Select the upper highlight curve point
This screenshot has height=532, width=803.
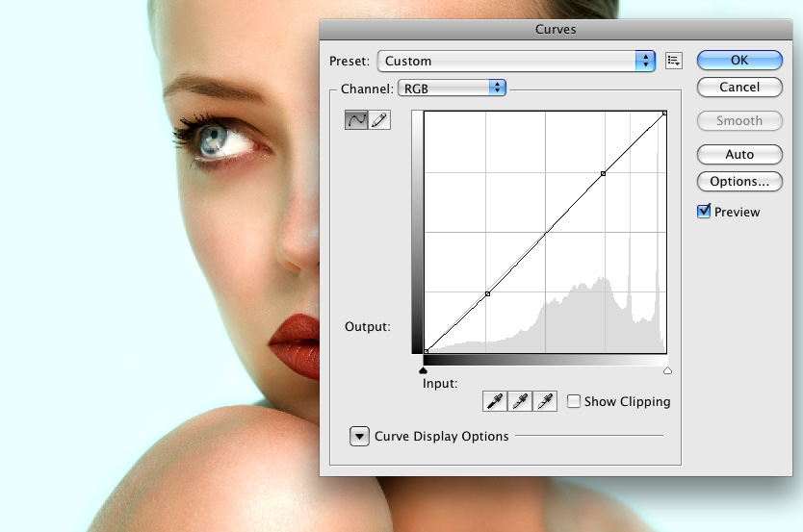604,174
